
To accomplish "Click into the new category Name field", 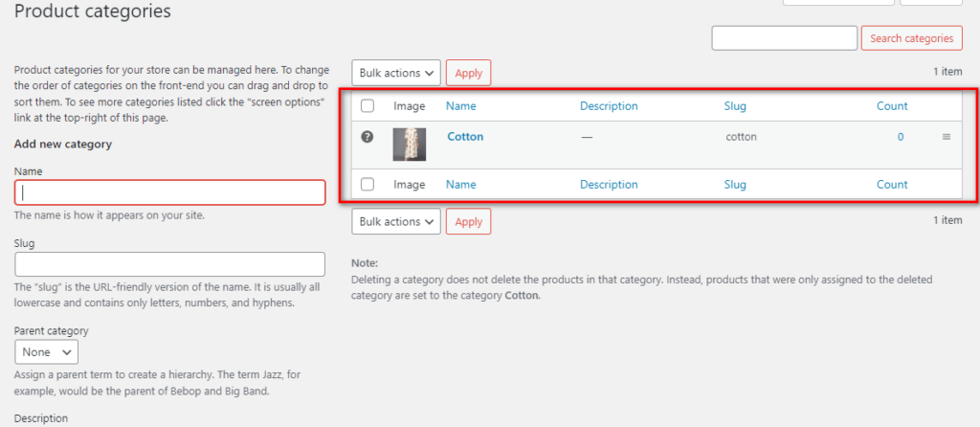I will click(170, 192).
